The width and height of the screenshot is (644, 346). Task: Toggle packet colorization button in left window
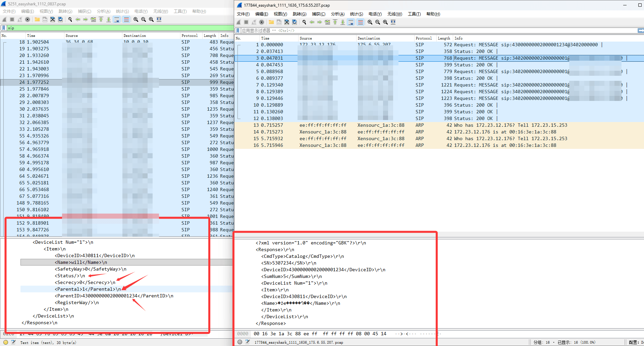click(126, 19)
